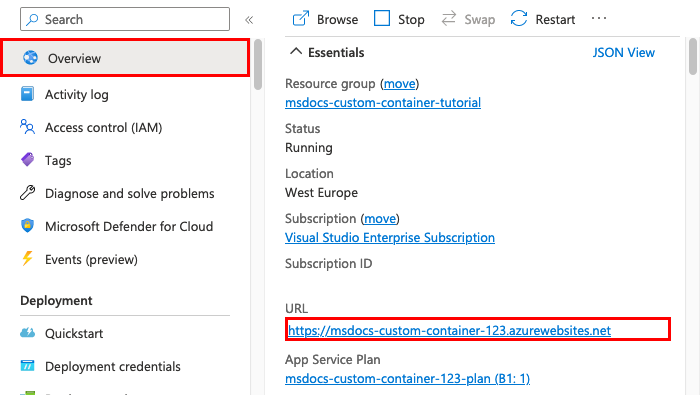This screenshot has height=395, width=700.
Task: Open msdocs-custom-container-tutorial resource group link
Action: pos(383,103)
